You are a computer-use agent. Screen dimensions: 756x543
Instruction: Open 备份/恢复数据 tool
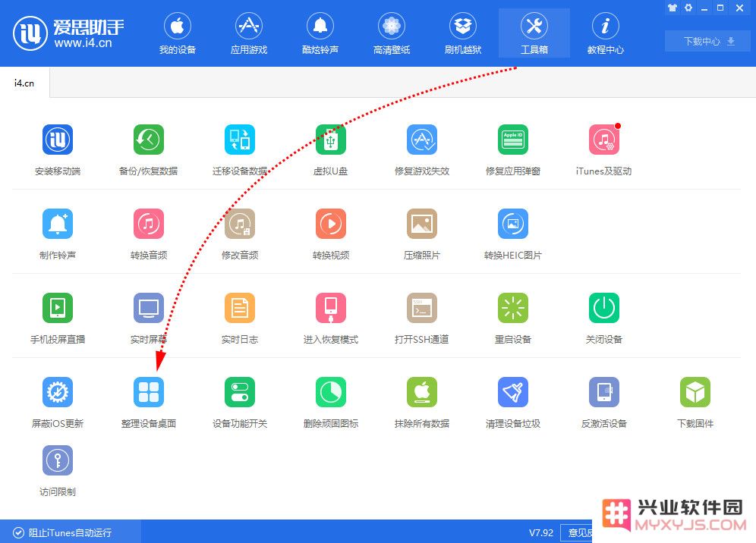coord(149,140)
